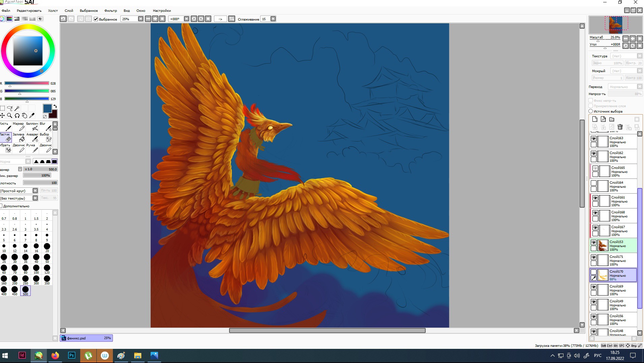Choose the Кисть brush tool
The image size is (644, 363).
[6, 126]
